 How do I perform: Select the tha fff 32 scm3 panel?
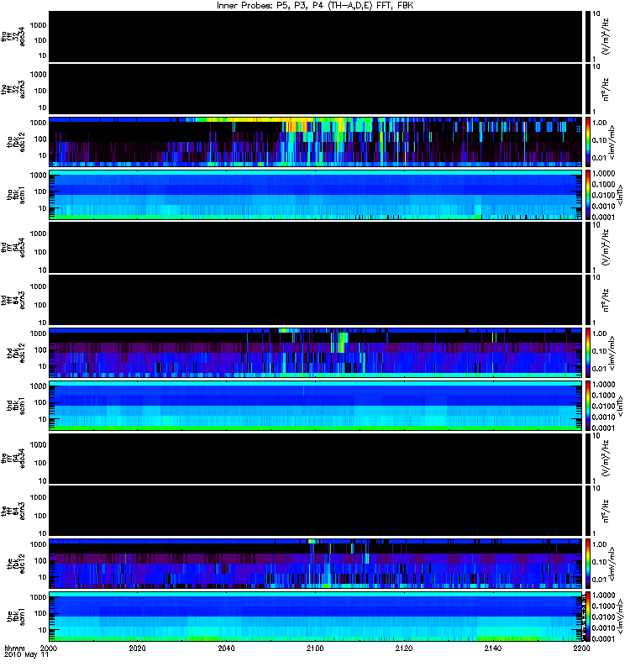click(316, 89)
